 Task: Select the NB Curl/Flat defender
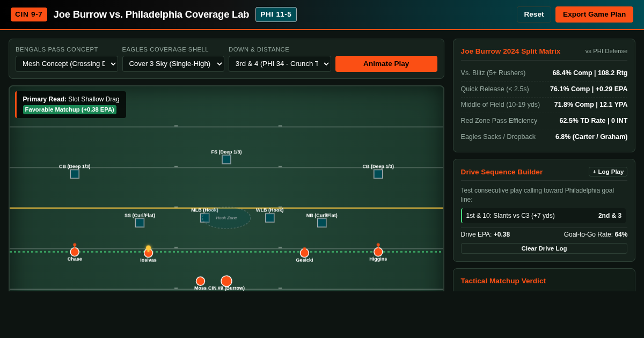[321, 223]
